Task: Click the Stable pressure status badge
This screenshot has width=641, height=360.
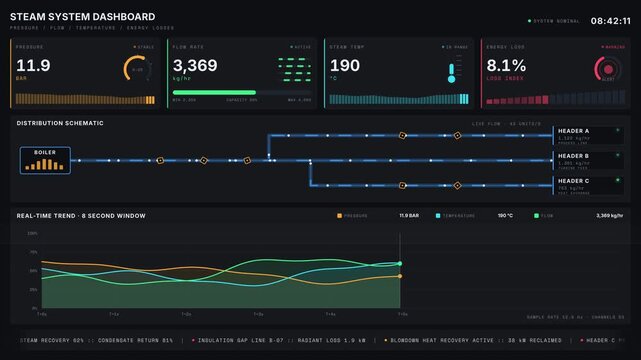Action: tap(144, 47)
